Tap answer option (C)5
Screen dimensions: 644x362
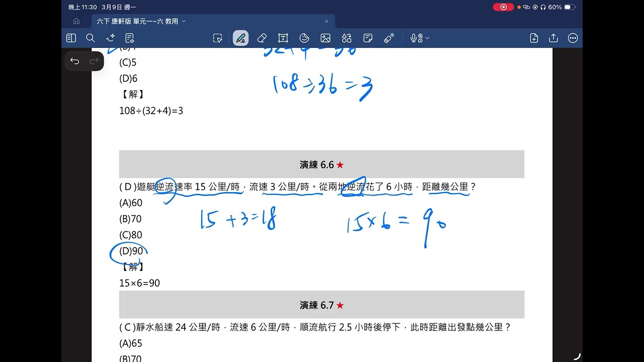click(128, 63)
